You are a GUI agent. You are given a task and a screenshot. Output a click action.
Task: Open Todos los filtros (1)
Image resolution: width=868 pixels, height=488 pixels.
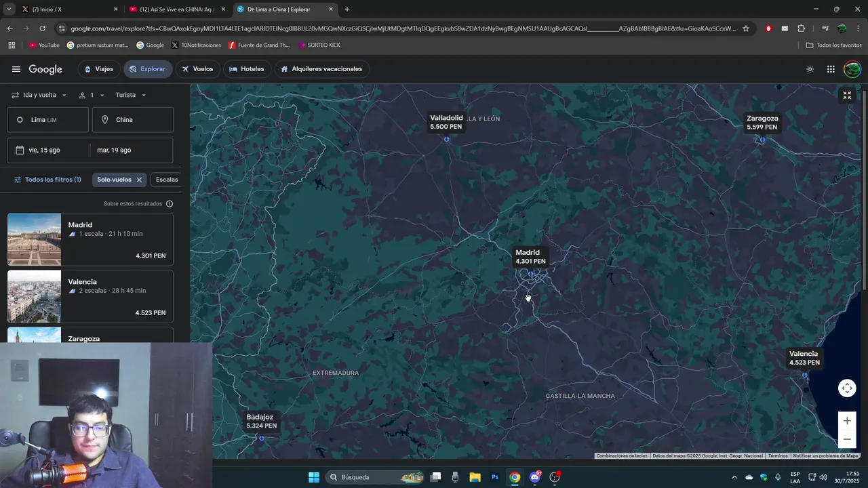click(47, 180)
